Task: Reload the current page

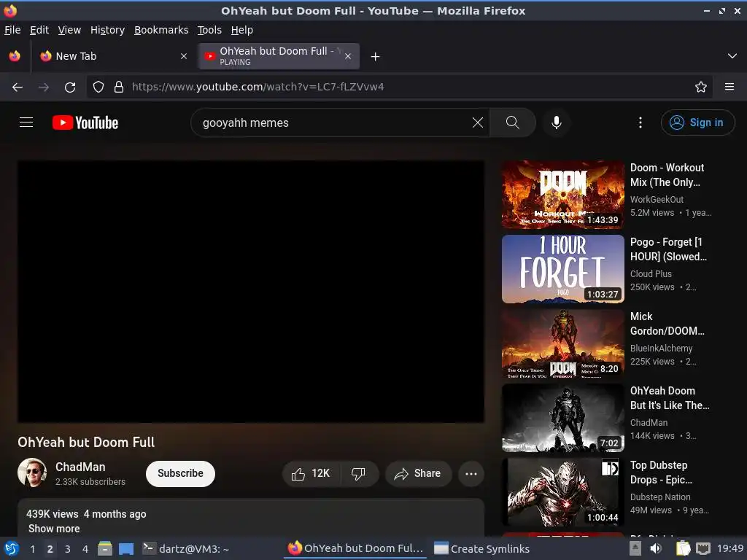Action: click(x=70, y=87)
